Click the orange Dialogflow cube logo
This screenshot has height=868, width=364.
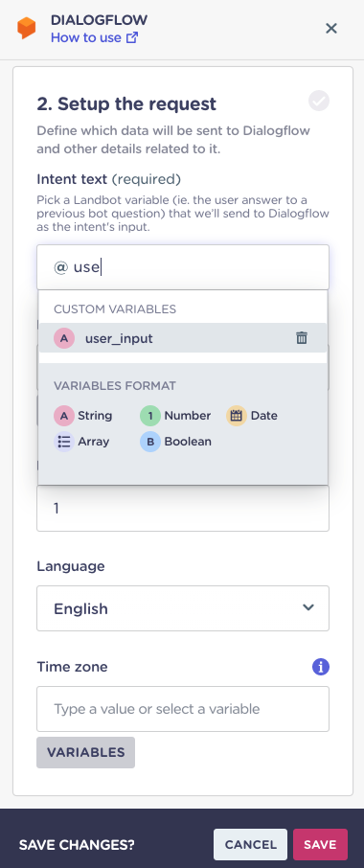point(26,28)
